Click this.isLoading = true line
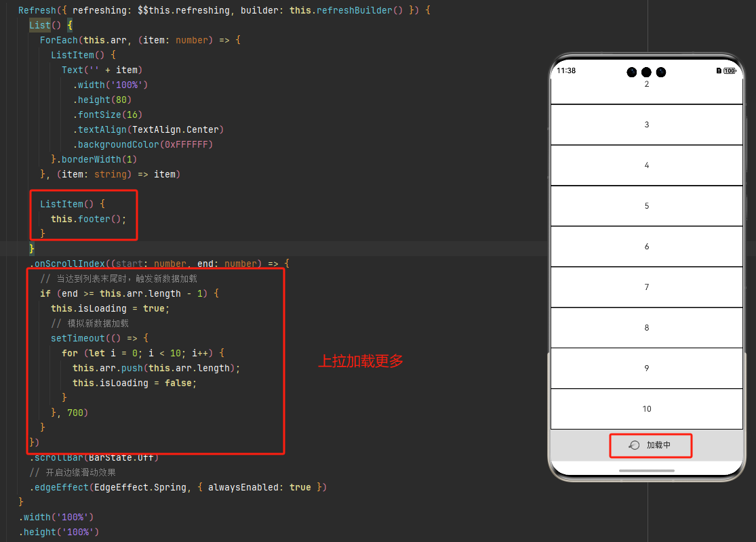 tap(110, 308)
